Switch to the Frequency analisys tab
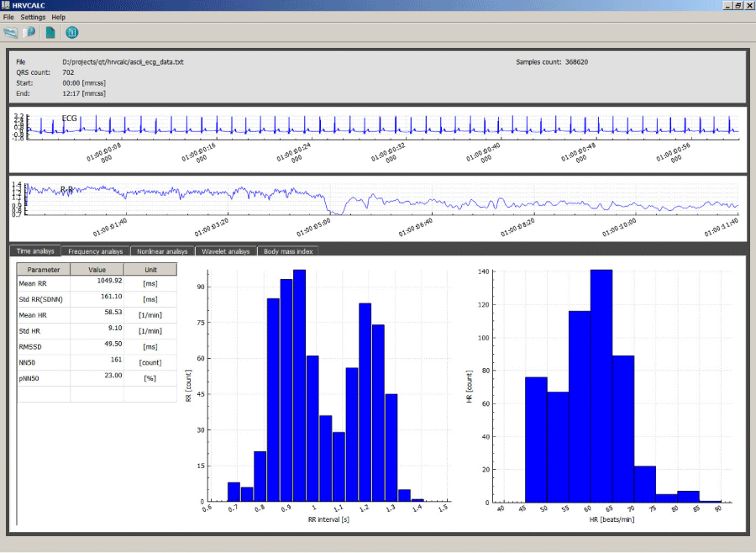The height and width of the screenshot is (553, 756). coord(95,250)
